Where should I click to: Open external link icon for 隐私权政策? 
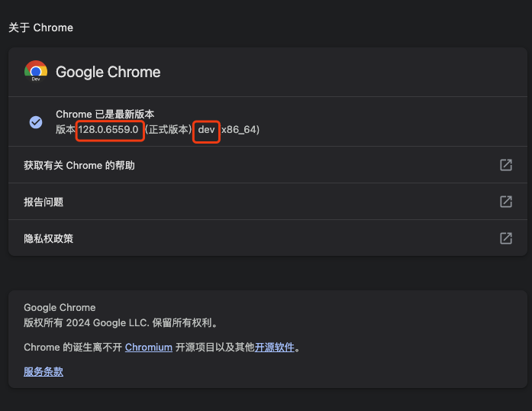click(506, 238)
